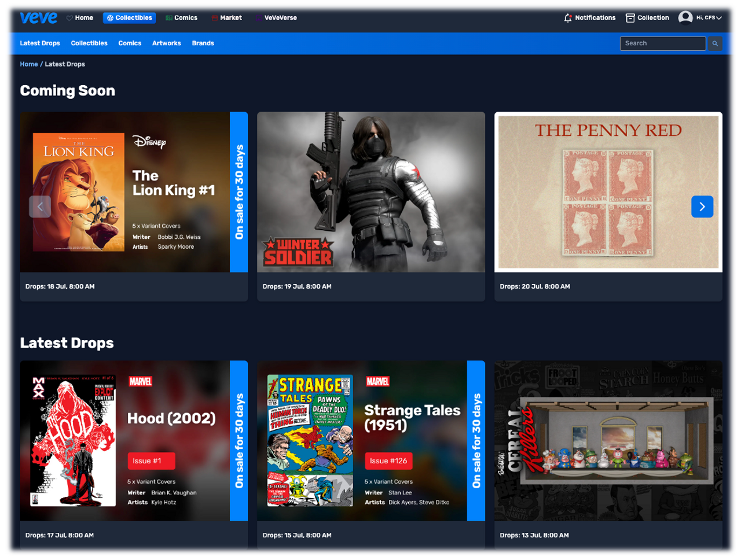Open the Home nav item with heart icon
Screen dimensions: 741x560
click(80, 18)
